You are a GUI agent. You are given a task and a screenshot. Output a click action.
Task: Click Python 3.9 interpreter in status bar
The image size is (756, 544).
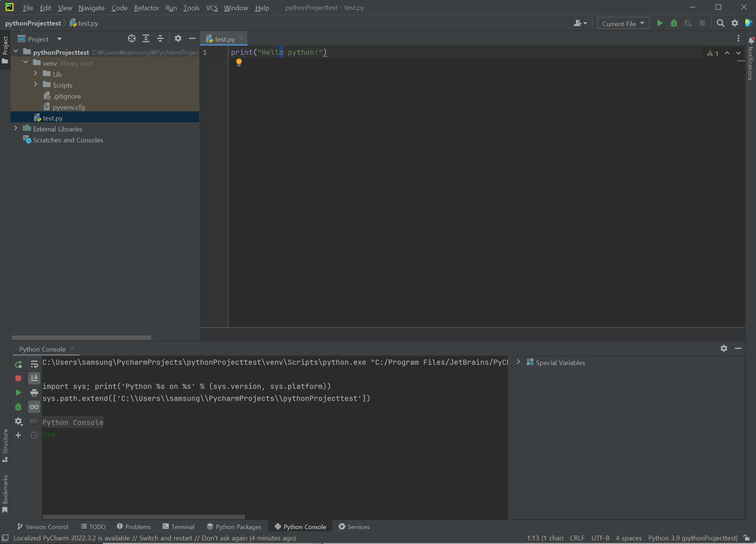pyautogui.click(x=693, y=538)
